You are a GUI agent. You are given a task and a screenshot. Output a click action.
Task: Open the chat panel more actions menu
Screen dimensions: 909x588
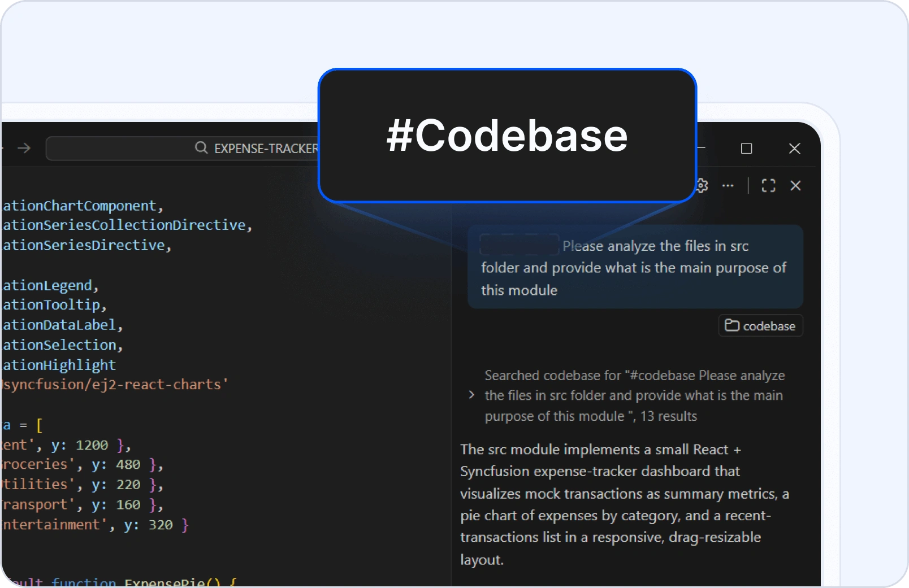point(728,186)
